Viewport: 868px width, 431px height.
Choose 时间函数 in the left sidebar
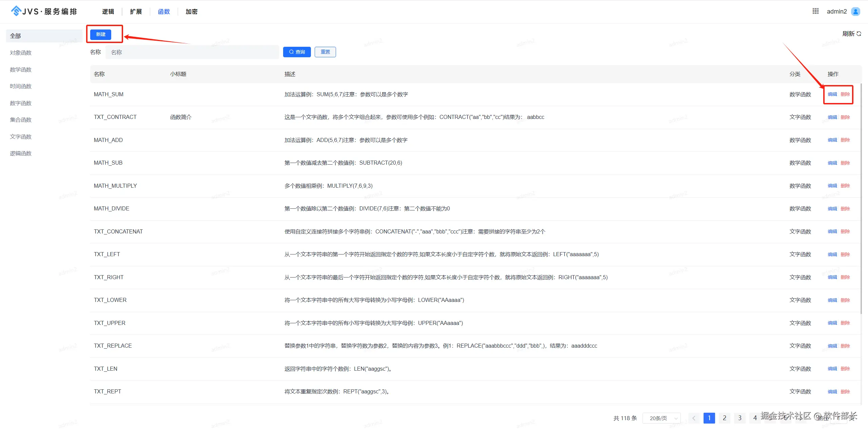(21, 86)
